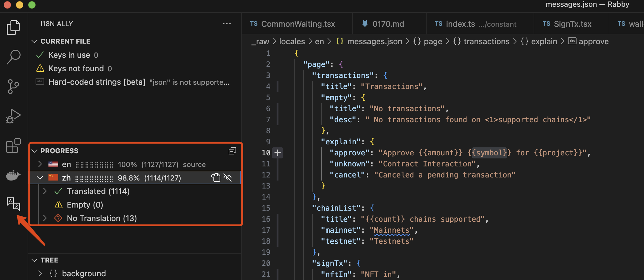The height and width of the screenshot is (280, 644).
Task: Expand the Translated (1114) group
Action: [x=45, y=191]
